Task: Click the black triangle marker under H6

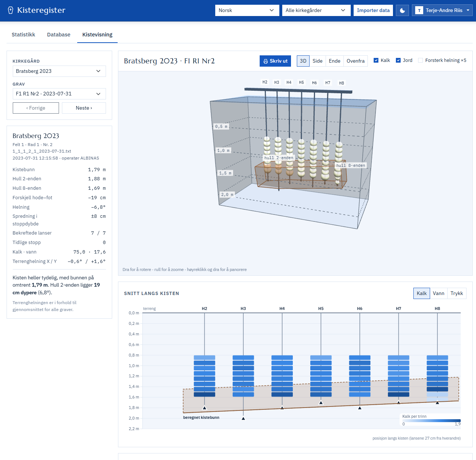Action: click(x=360, y=408)
